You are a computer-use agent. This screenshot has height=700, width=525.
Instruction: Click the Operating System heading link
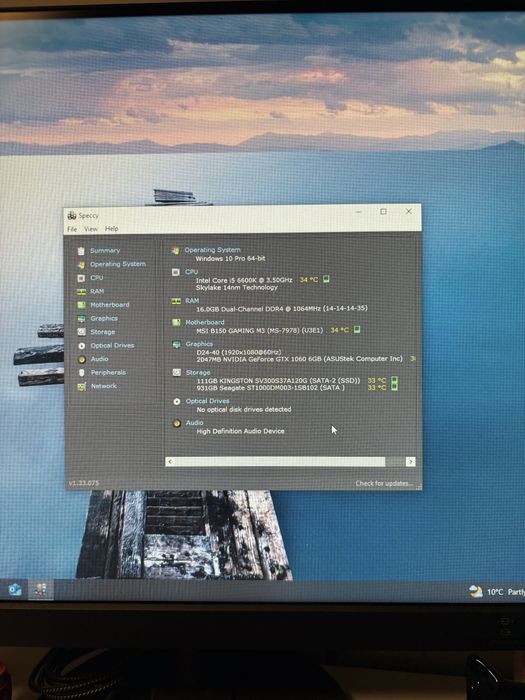point(212,250)
